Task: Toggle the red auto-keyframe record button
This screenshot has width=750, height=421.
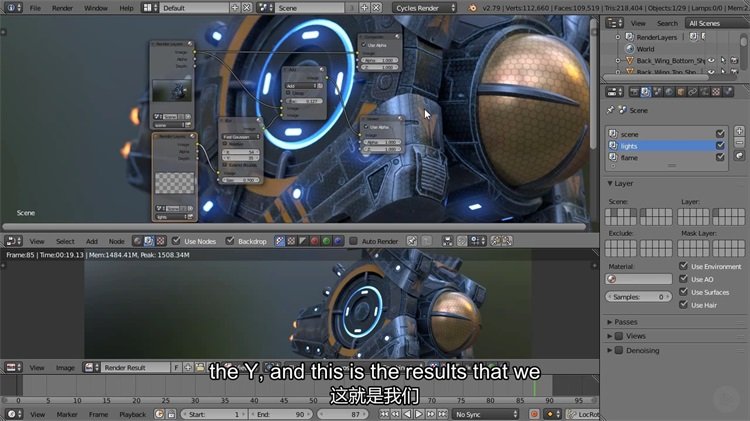Action: 534,414
